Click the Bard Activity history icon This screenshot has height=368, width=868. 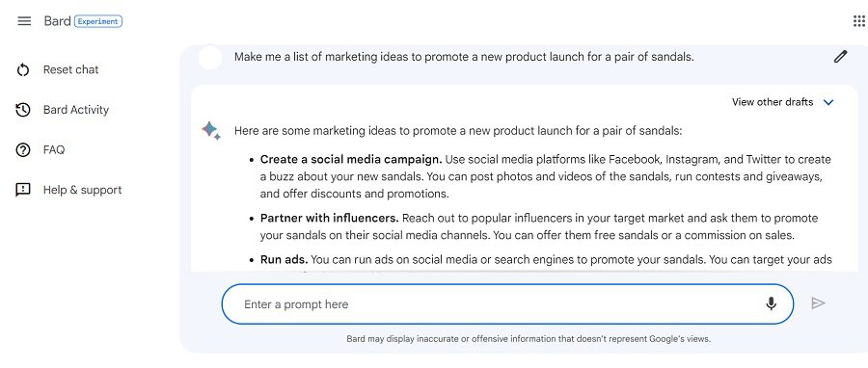[23, 110]
